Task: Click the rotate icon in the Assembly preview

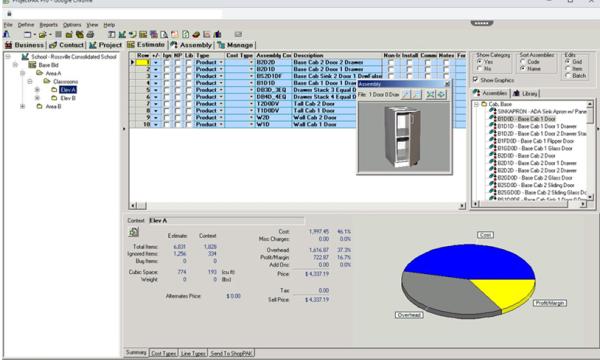Action: pyautogui.click(x=441, y=94)
